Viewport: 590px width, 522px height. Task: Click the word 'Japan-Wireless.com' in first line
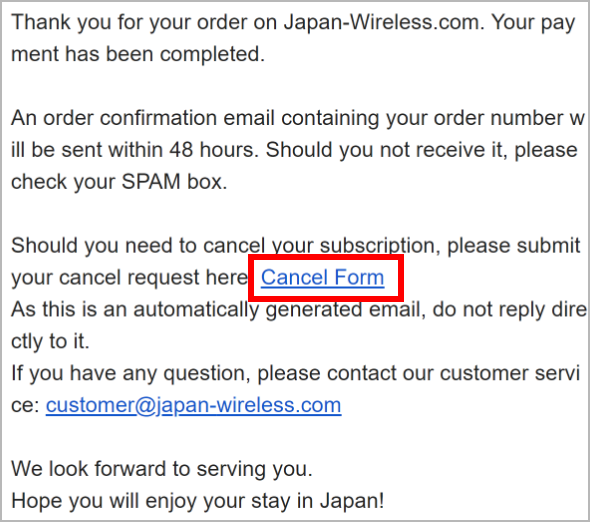[382, 22]
